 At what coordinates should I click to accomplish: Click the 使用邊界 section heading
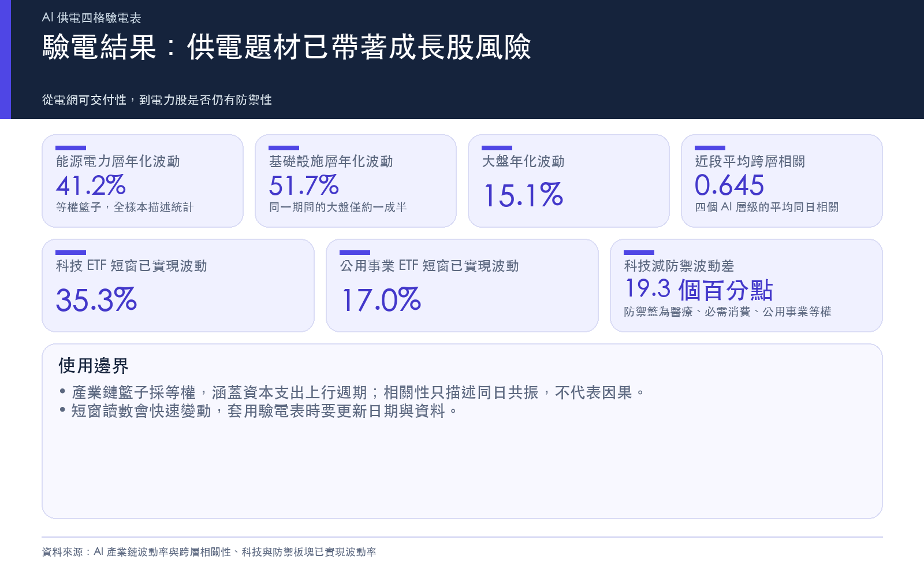[x=94, y=366]
